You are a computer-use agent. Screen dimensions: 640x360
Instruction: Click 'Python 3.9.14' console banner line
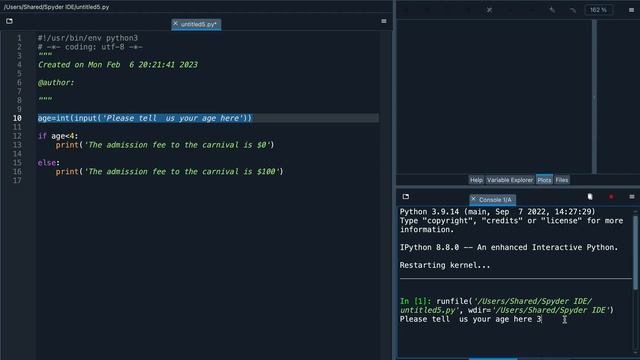coord(498,211)
